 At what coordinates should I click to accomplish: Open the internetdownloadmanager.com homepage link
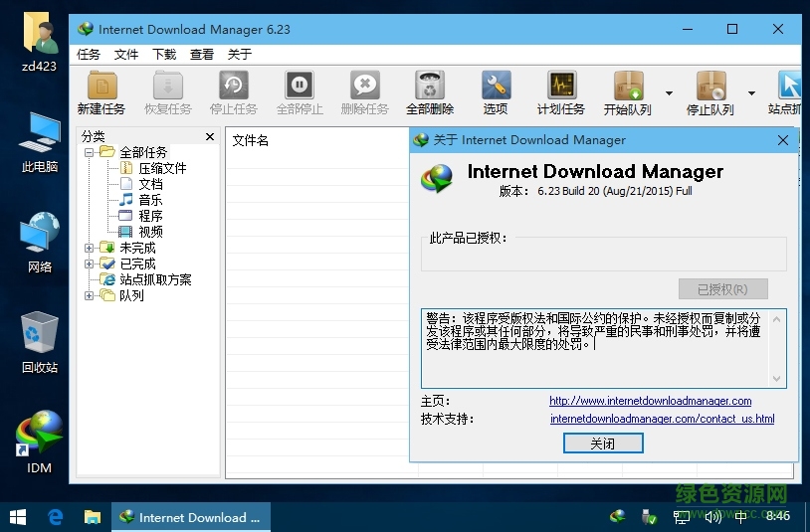(x=650, y=401)
